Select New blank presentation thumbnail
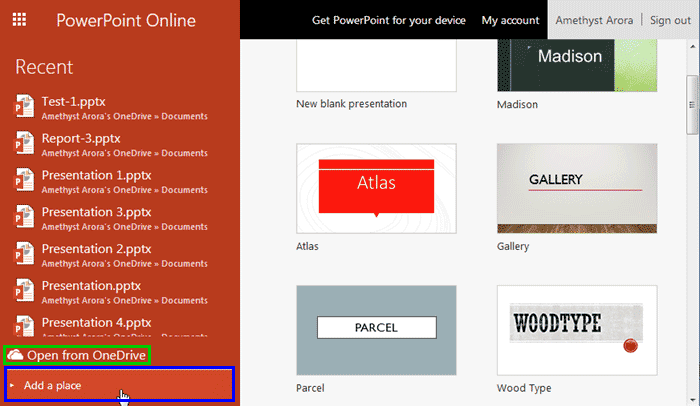700x406 pixels. click(x=376, y=65)
